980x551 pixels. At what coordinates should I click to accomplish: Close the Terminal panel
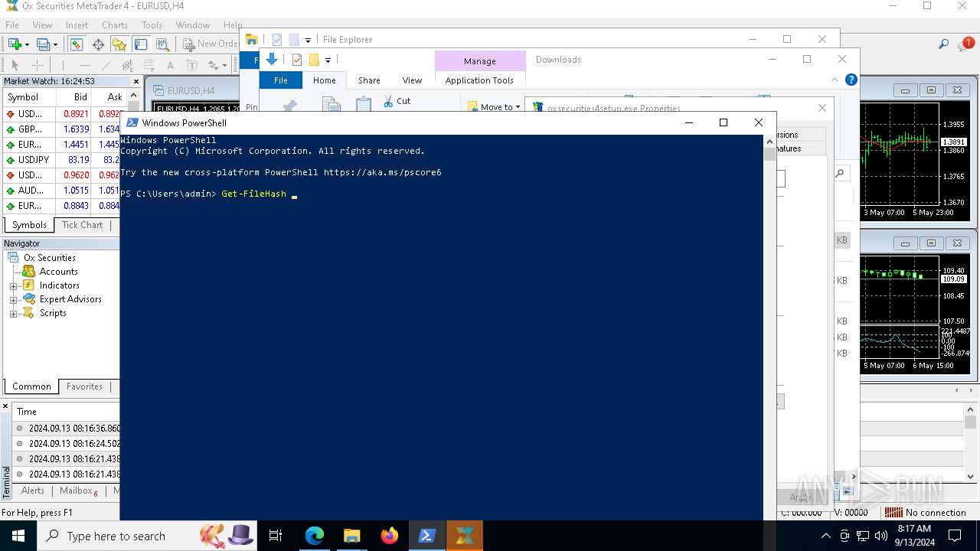click(x=5, y=406)
